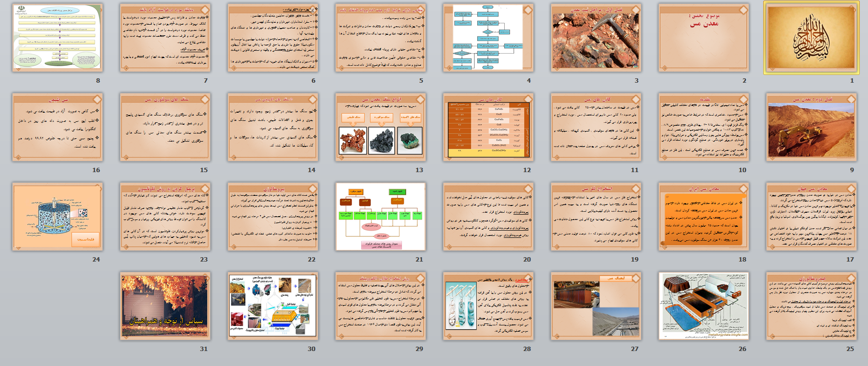Select slide 12 with the minerals table
Image resolution: width=868 pixels, height=366 pixels.
click(488, 127)
